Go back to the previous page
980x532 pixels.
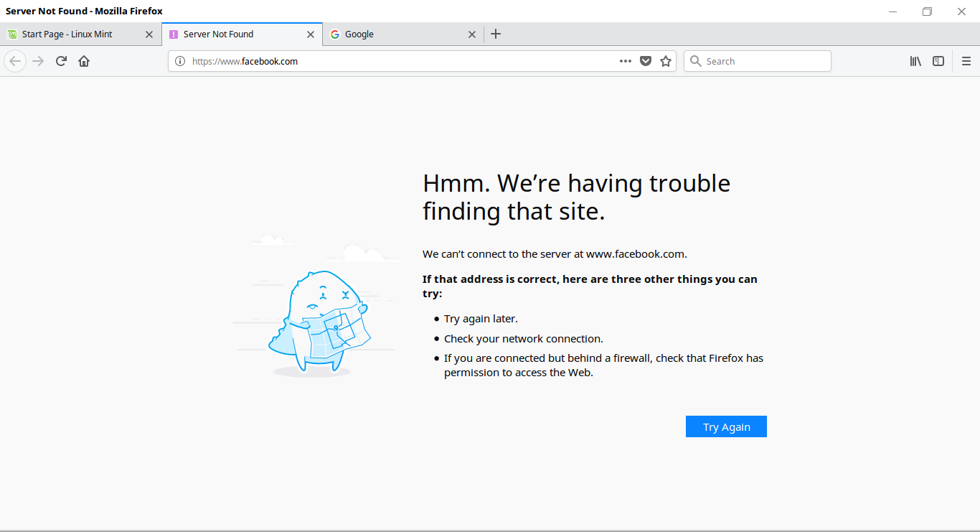(15, 61)
